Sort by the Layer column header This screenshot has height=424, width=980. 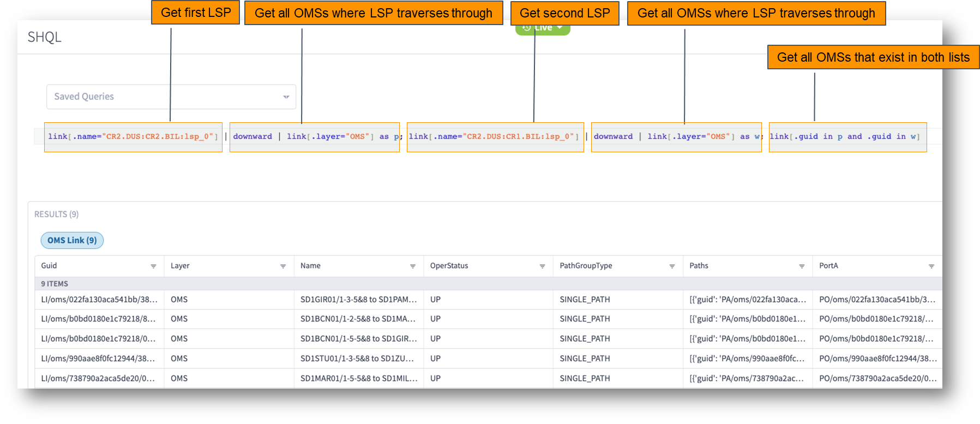pyautogui.click(x=180, y=266)
